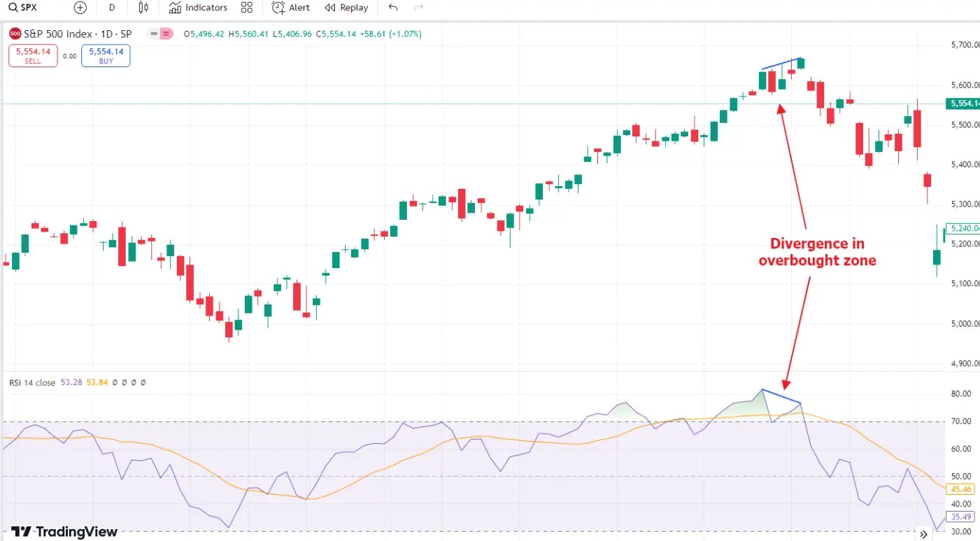Click the RSI value 53.28
This screenshot has width=980, height=541.
coord(71,383)
